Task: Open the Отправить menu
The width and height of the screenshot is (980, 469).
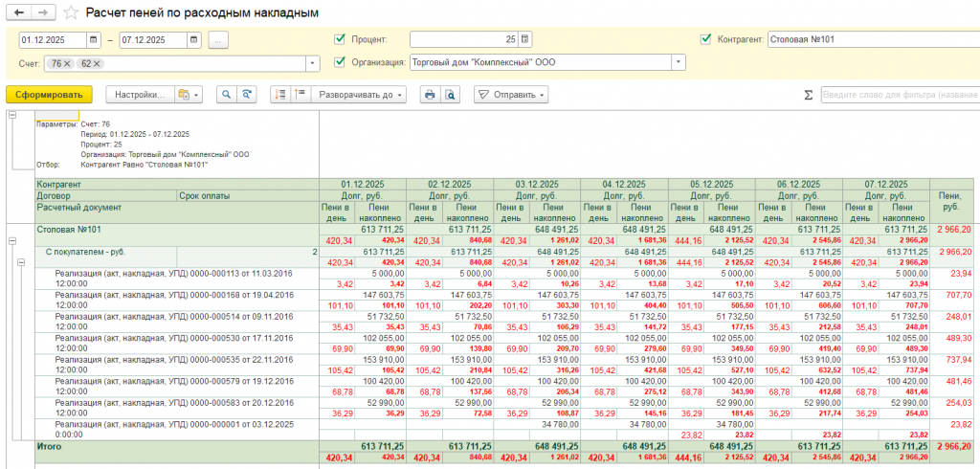Action: [x=512, y=95]
